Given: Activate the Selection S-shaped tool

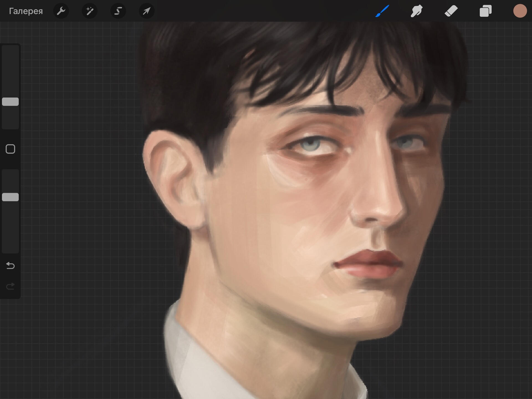Looking at the screenshot, I should [x=118, y=11].
